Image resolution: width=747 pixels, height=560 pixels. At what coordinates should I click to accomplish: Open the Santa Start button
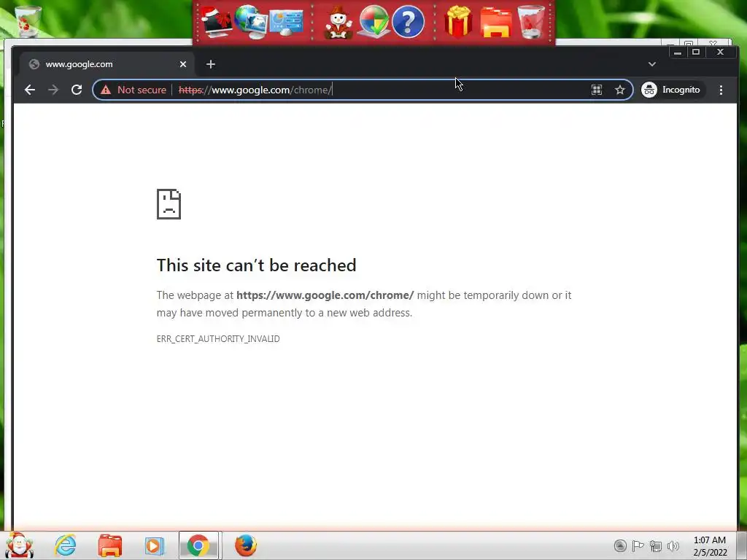tap(20, 545)
